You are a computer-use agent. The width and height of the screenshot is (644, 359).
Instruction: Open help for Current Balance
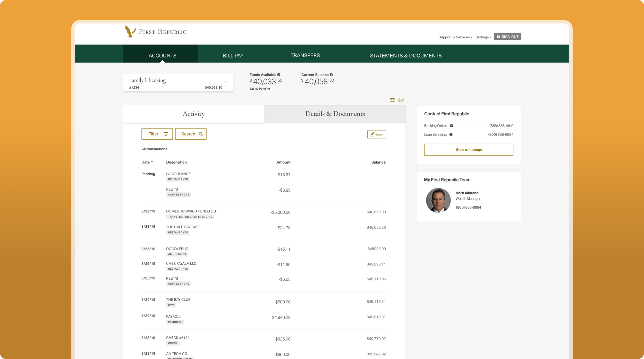click(x=331, y=75)
